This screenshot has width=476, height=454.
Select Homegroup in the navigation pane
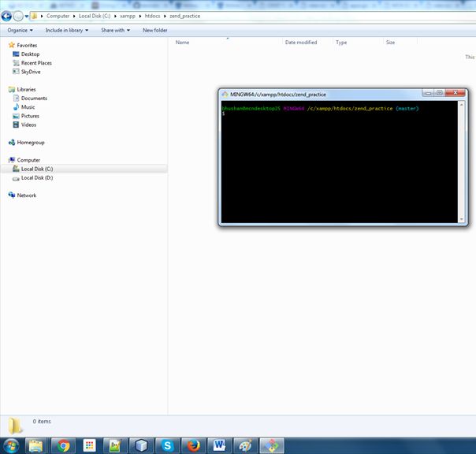31,142
